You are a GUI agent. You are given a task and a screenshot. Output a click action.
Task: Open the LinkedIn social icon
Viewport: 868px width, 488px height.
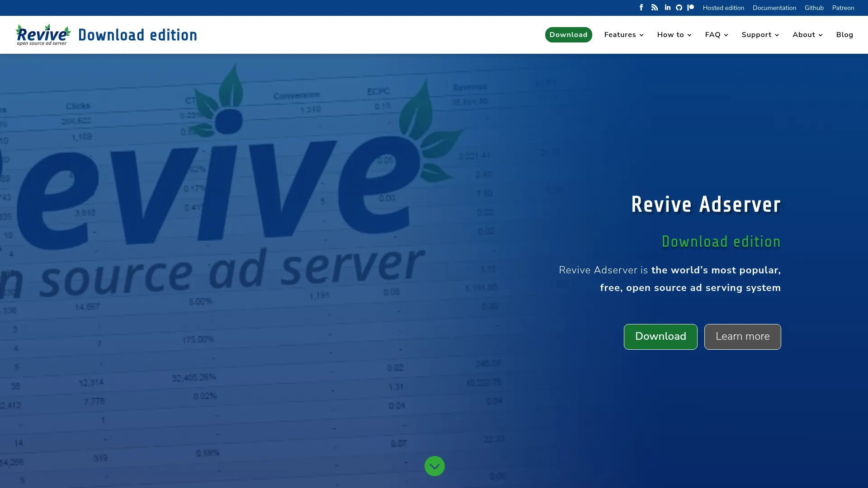tap(667, 8)
